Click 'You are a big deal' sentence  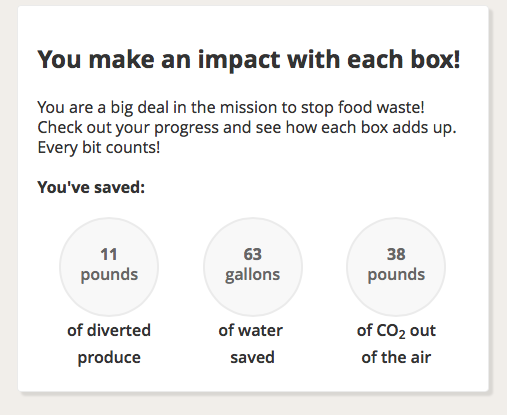point(231,107)
